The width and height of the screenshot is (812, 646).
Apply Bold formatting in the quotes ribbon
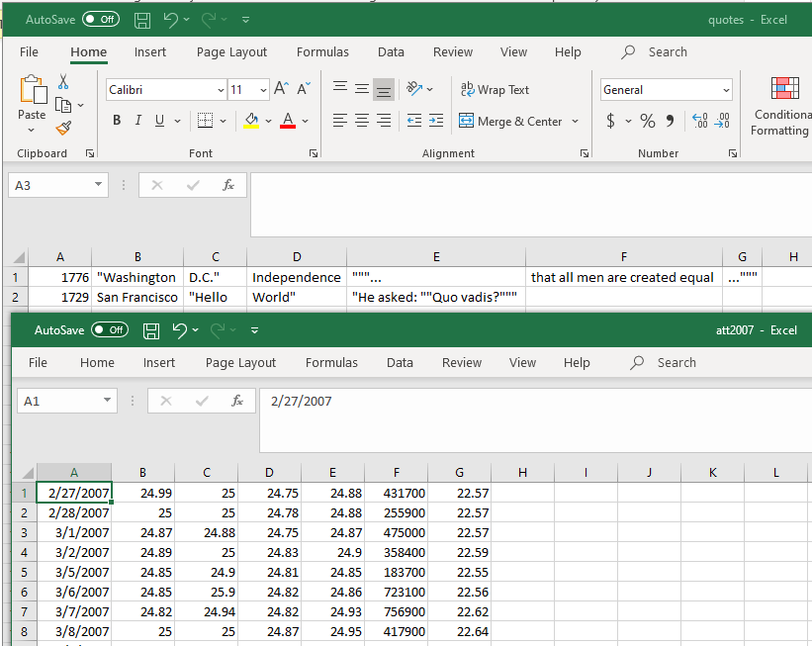click(x=116, y=121)
